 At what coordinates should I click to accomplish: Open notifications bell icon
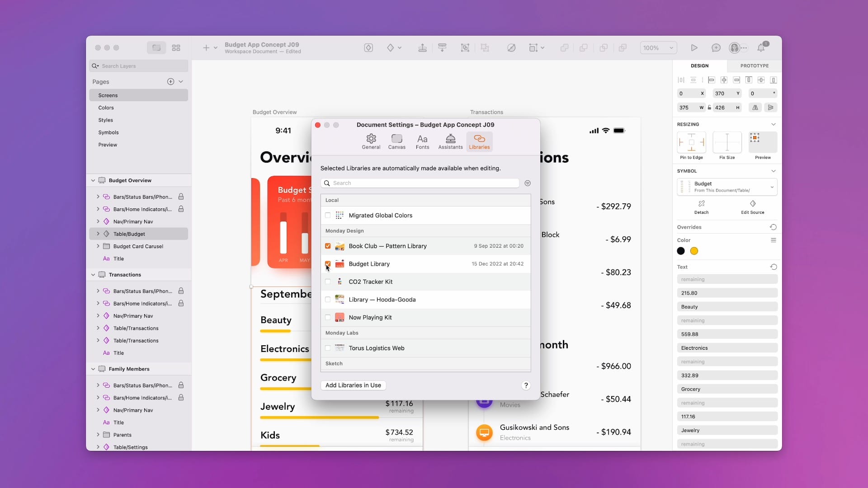pyautogui.click(x=761, y=48)
